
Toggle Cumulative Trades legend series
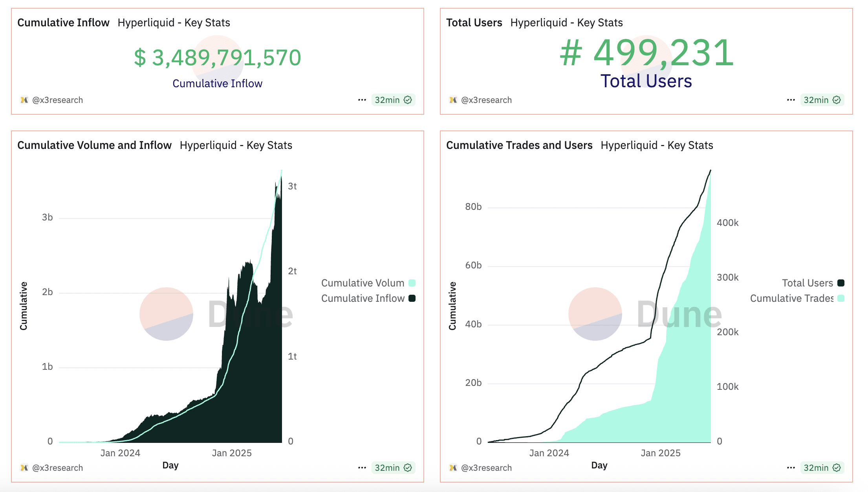coord(797,298)
